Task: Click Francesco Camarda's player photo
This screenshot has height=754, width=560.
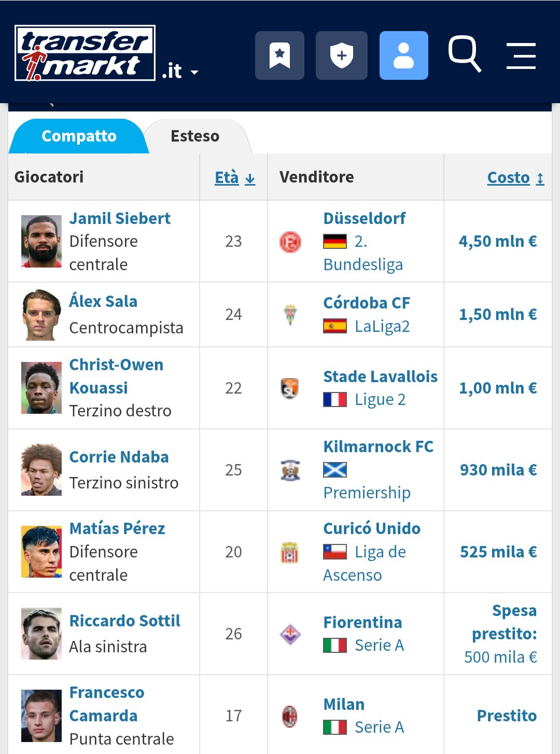Action: [41, 716]
